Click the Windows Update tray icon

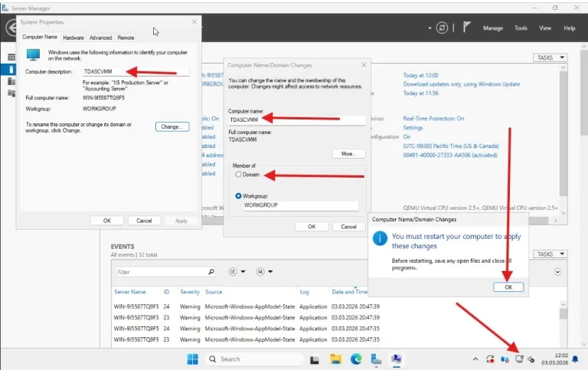(490, 359)
